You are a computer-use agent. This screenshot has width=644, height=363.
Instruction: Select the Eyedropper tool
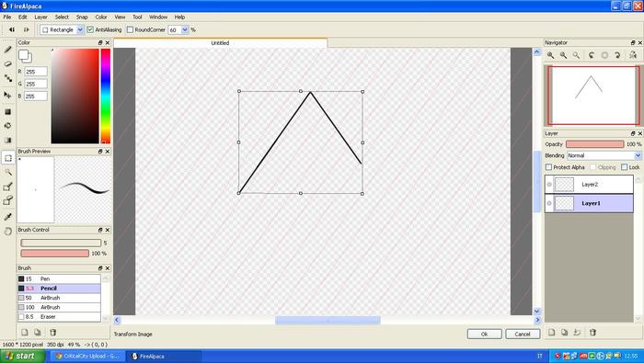(x=7, y=216)
